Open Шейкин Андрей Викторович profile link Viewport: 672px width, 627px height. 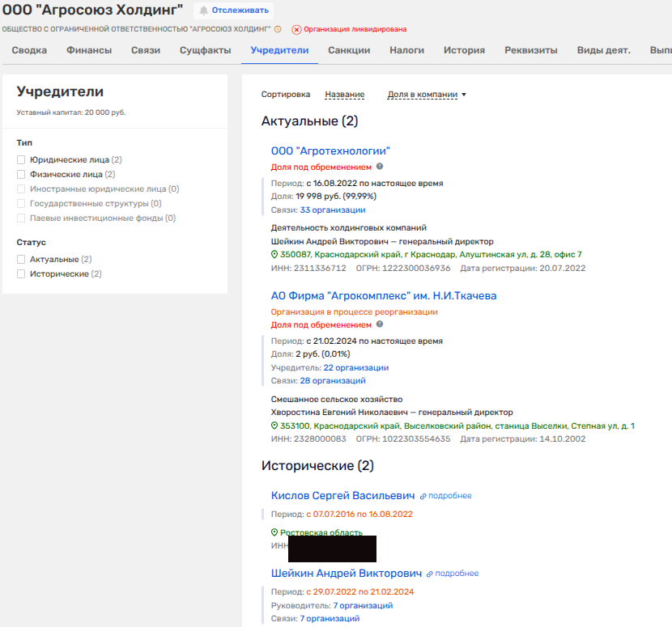347,574
